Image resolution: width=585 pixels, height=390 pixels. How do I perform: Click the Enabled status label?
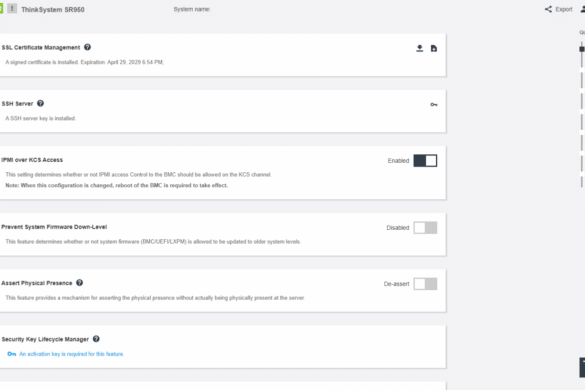click(x=398, y=161)
